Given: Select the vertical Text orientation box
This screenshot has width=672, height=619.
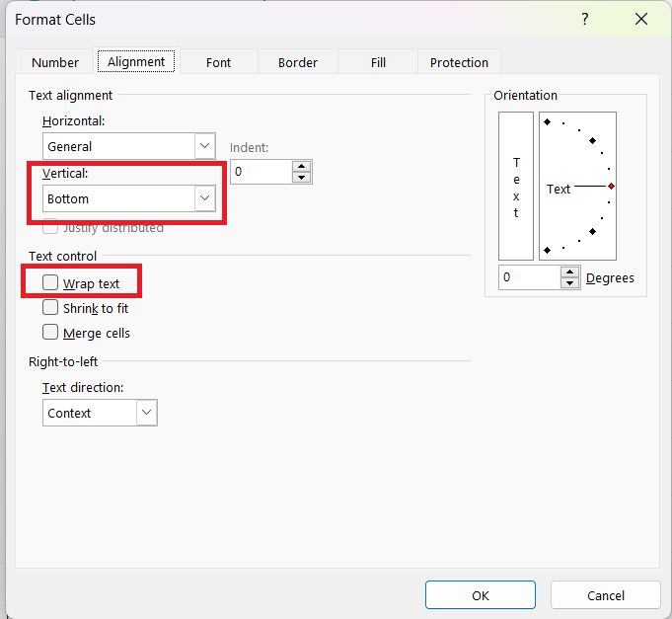Looking at the screenshot, I should (x=516, y=186).
